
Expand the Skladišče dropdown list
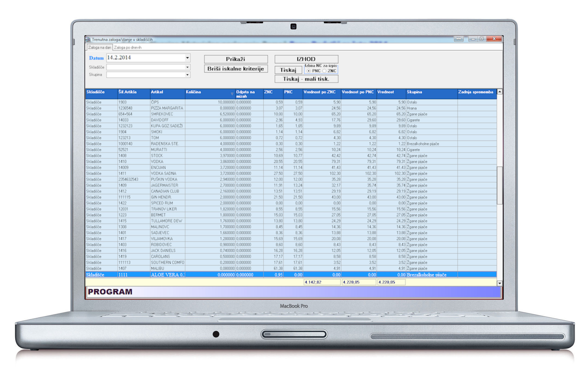[x=187, y=67]
